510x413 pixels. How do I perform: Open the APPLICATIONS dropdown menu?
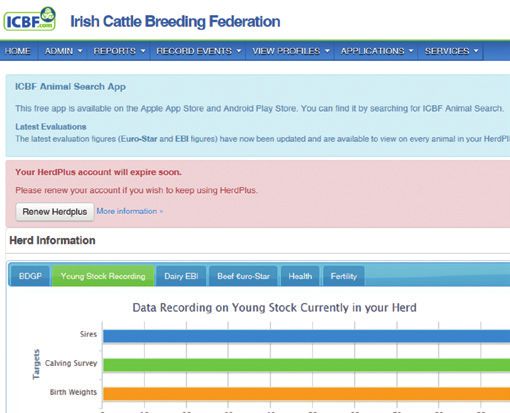(x=377, y=51)
